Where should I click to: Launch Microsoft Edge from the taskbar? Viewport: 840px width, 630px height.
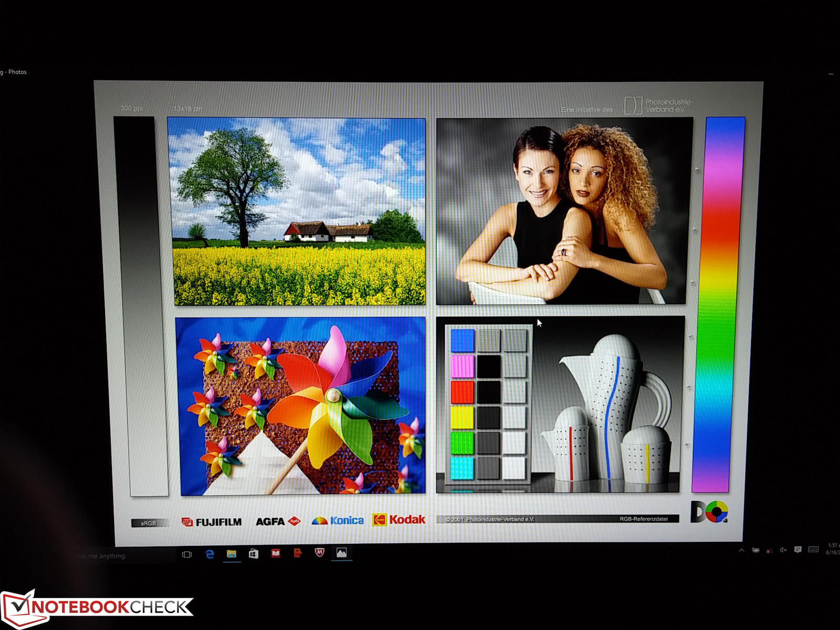point(209,554)
